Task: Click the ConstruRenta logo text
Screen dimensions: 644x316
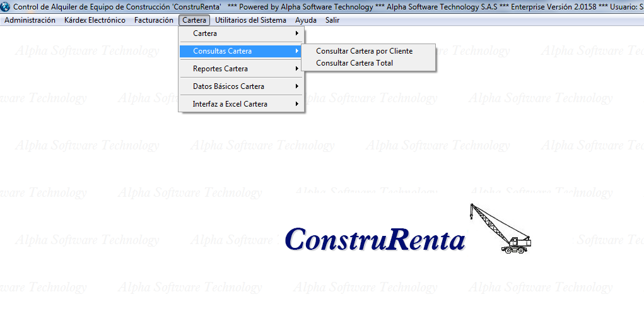Action: pos(375,240)
